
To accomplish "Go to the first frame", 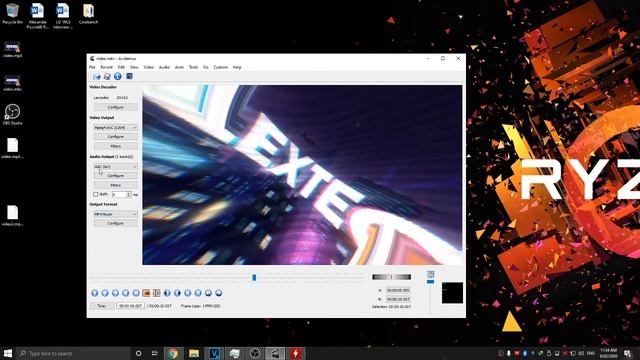I will click(188, 293).
